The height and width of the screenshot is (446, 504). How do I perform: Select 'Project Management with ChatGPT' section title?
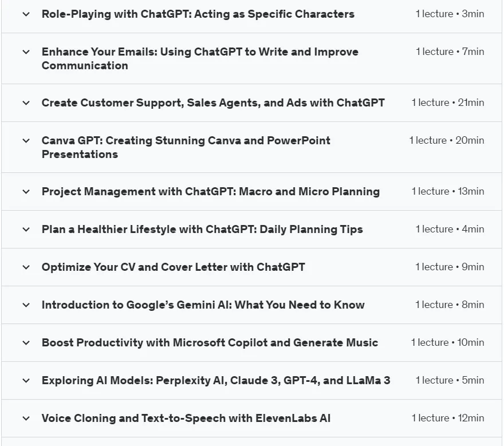point(211,191)
